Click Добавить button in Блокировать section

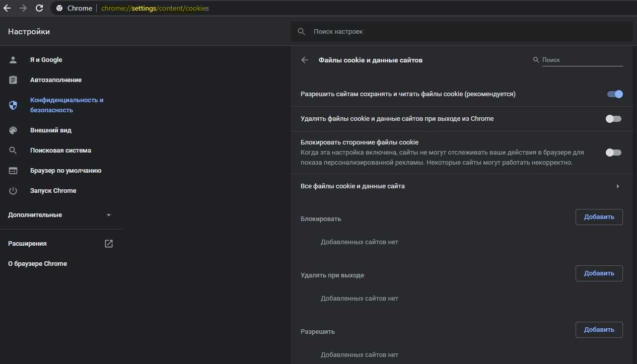click(599, 217)
